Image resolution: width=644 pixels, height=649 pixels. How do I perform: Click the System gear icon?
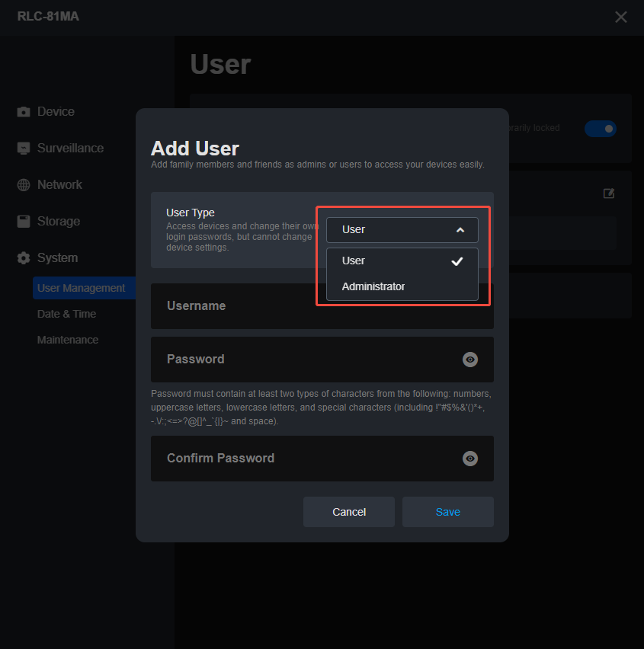tap(24, 258)
